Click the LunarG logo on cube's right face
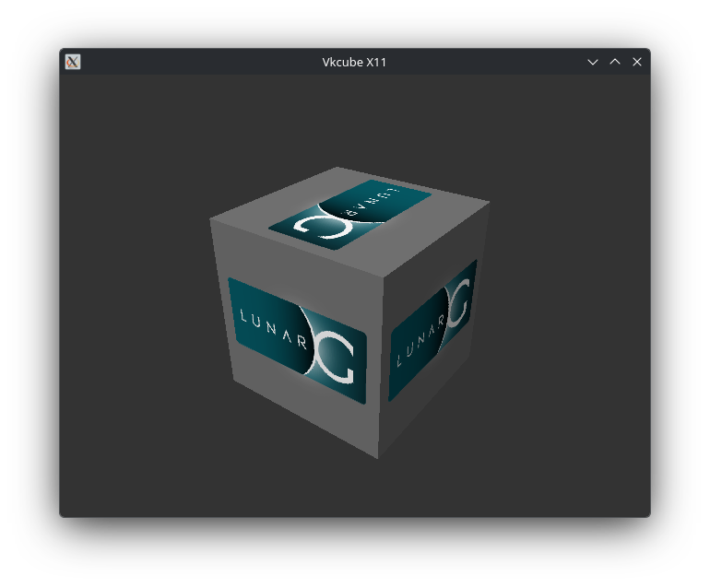 pyautogui.click(x=433, y=330)
